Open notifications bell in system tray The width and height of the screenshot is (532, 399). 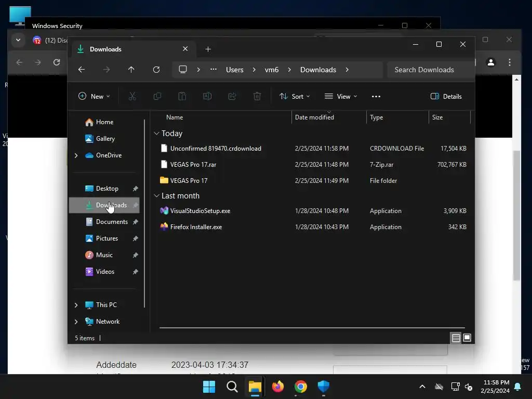(518, 387)
